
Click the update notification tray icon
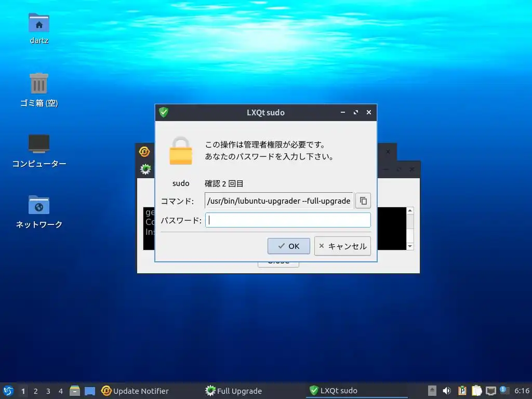(504, 390)
